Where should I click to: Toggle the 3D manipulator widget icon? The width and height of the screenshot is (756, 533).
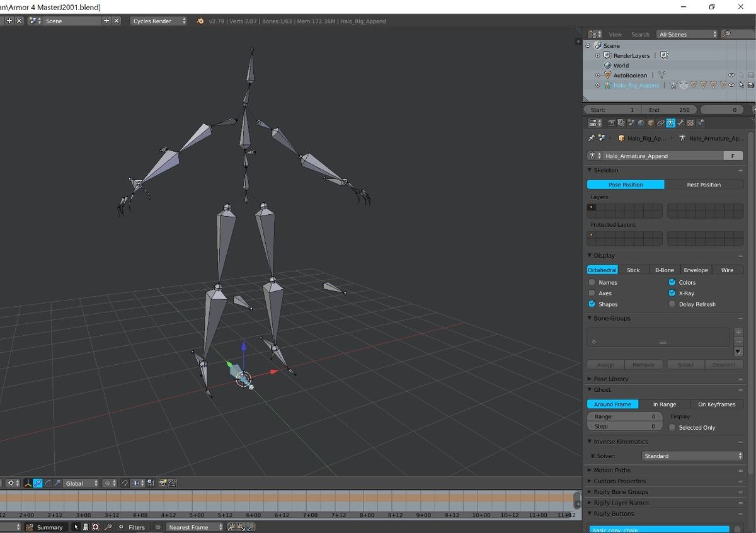click(28, 483)
